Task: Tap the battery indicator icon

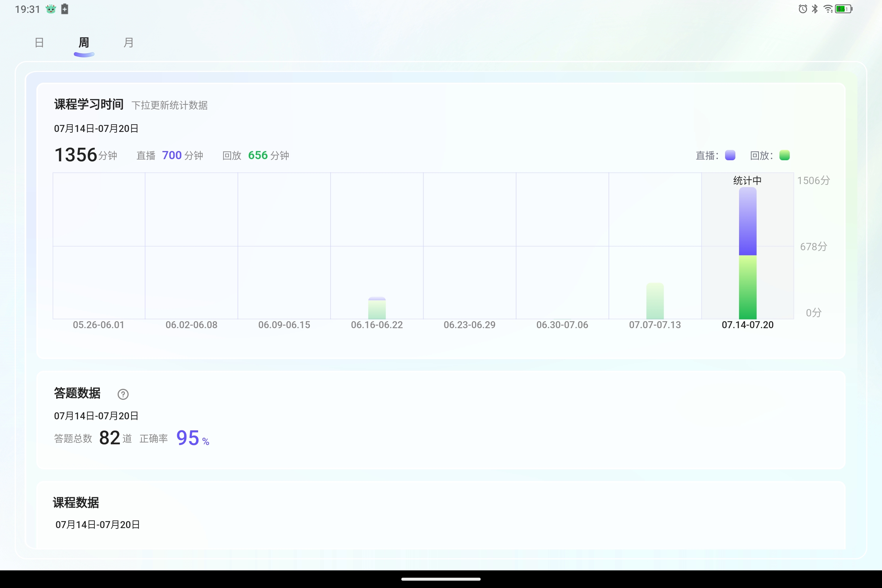Action: point(843,9)
